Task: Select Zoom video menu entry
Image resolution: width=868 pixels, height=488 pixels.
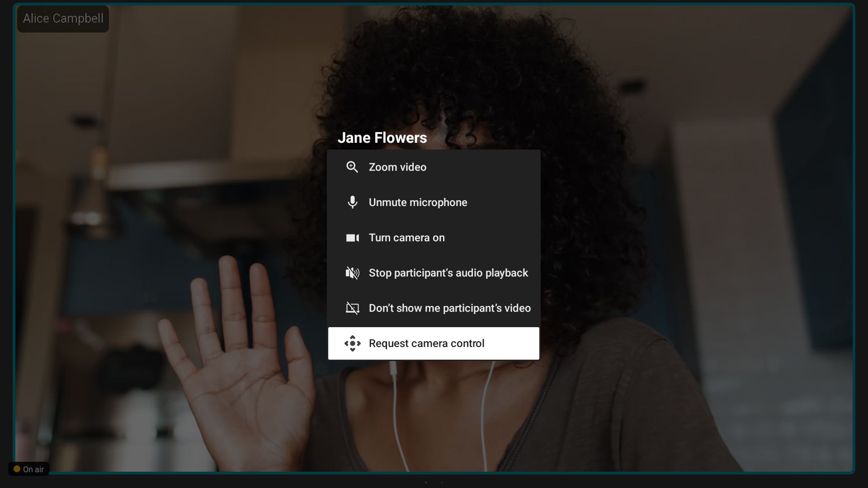Action: 434,167
